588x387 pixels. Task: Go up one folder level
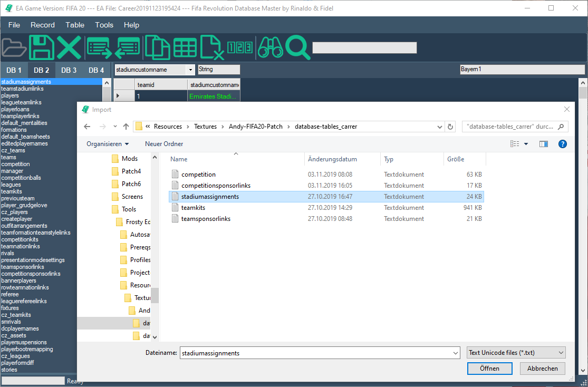click(126, 127)
